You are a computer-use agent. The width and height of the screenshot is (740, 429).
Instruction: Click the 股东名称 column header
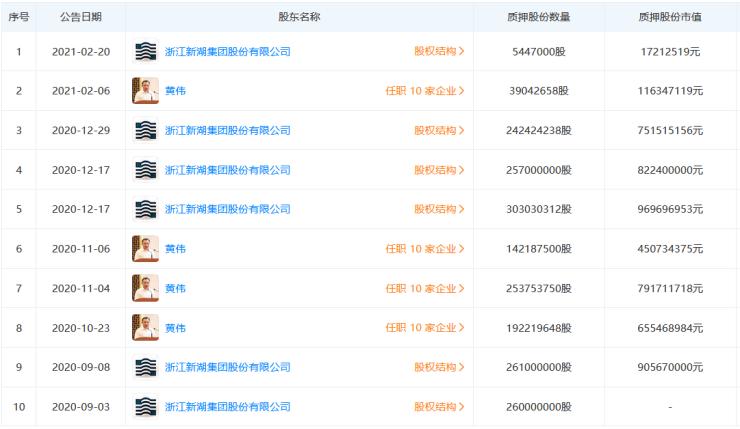tap(299, 17)
